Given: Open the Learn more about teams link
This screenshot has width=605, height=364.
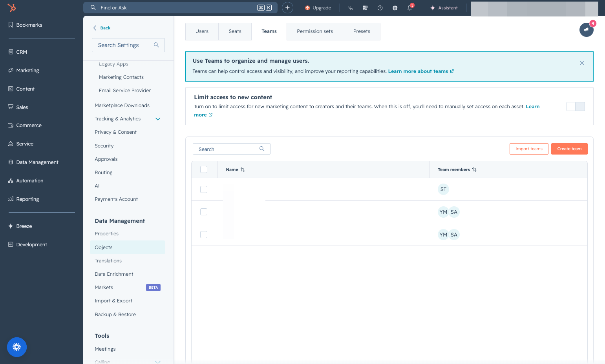Looking at the screenshot, I should [x=421, y=71].
